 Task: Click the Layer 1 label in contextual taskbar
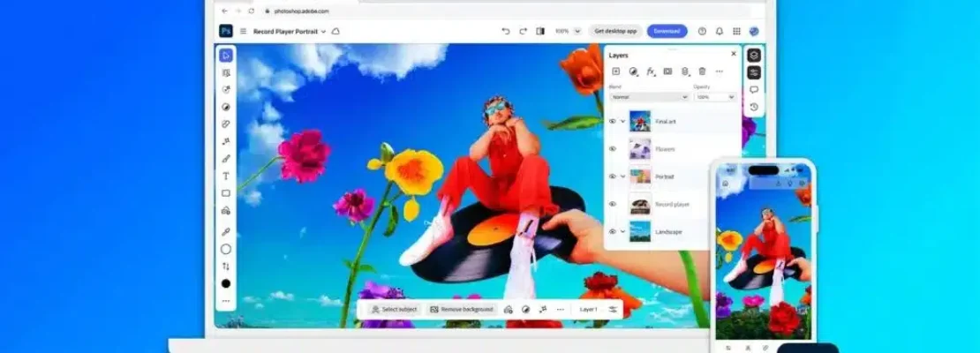588,309
